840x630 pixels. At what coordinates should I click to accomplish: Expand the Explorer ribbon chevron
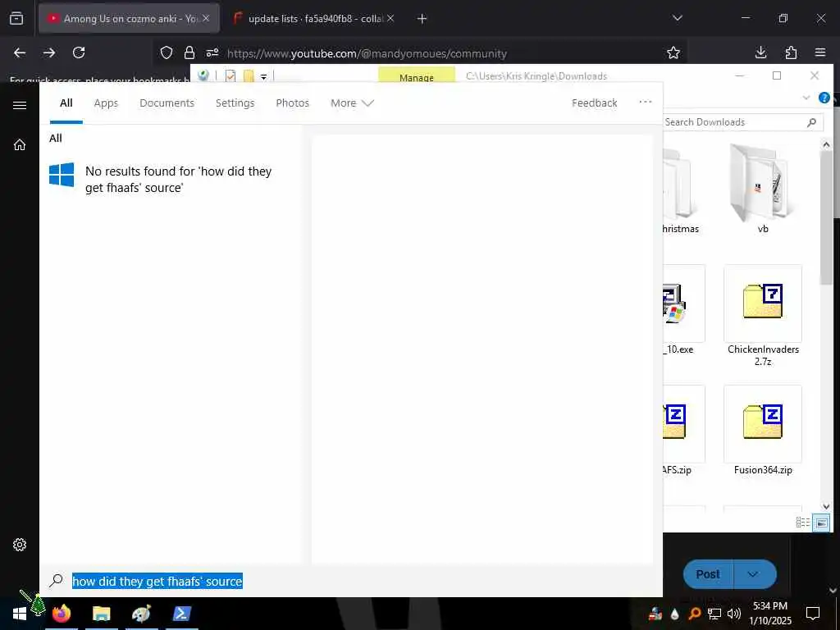pyautogui.click(x=806, y=98)
